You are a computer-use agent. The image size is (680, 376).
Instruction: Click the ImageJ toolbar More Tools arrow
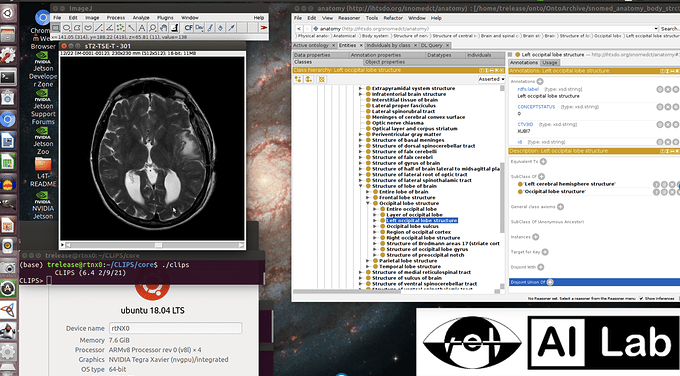coord(263,28)
